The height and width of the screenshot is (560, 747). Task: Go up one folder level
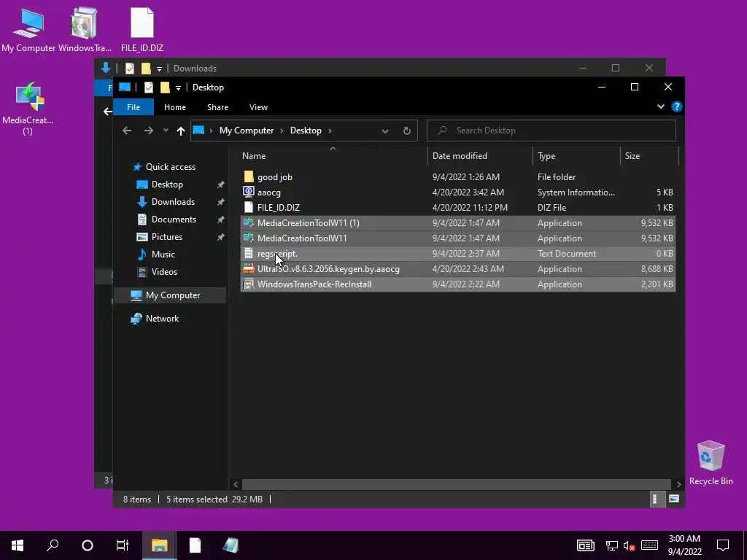click(181, 131)
